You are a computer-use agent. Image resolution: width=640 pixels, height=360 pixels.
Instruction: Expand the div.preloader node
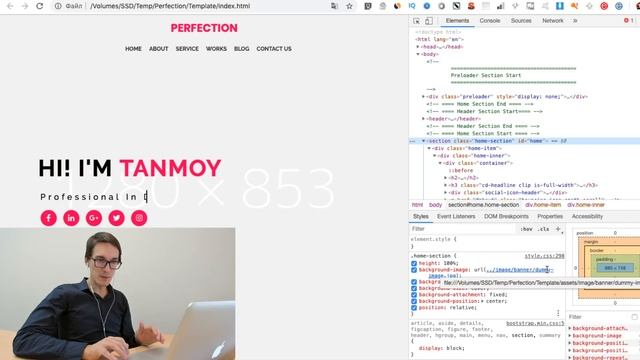[x=424, y=97]
